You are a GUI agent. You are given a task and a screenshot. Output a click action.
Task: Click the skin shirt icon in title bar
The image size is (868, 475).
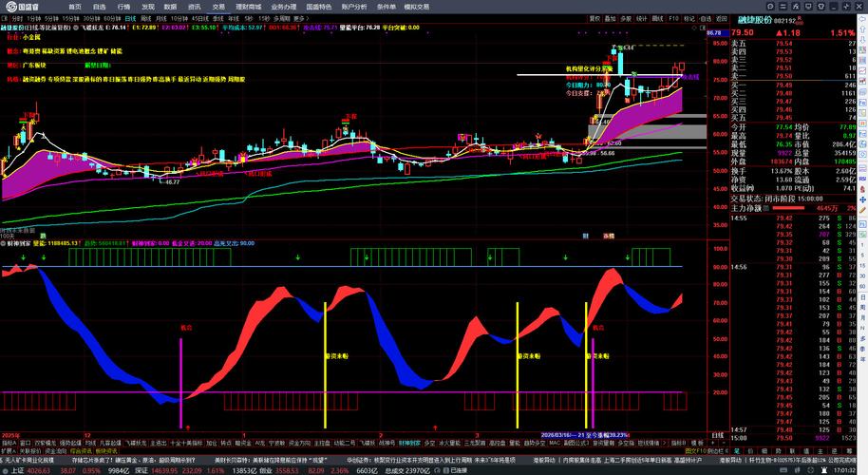coord(821,6)
